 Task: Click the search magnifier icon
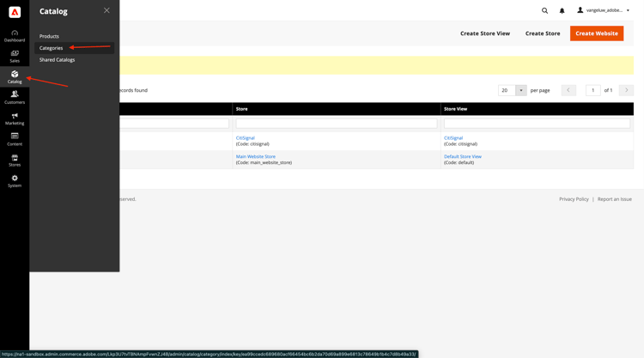(544, 10)
